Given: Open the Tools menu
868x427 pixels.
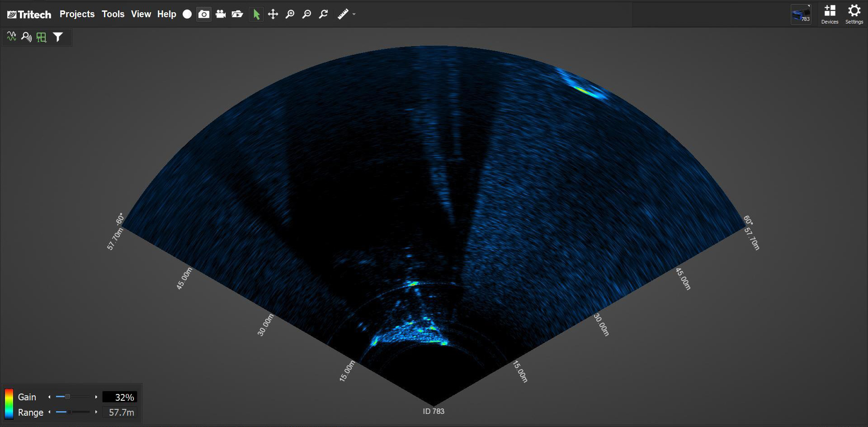Looking at the screenshot, I should click(113, 14).
